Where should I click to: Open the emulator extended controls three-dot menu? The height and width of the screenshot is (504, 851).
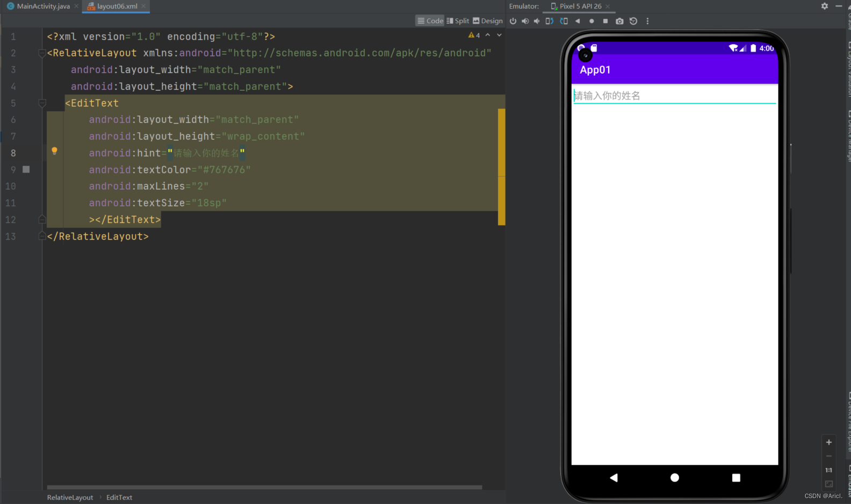click(647, 21)
